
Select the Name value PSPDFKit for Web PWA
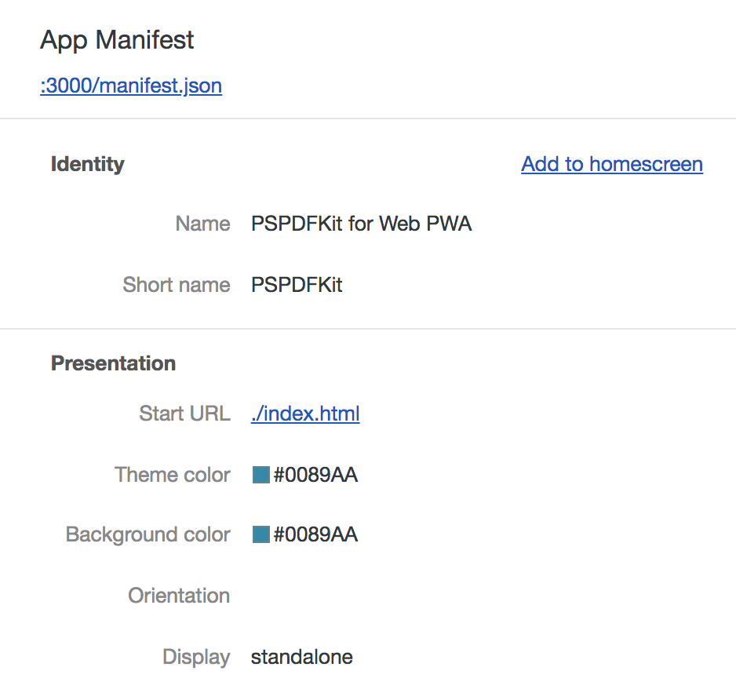(361, 224)
